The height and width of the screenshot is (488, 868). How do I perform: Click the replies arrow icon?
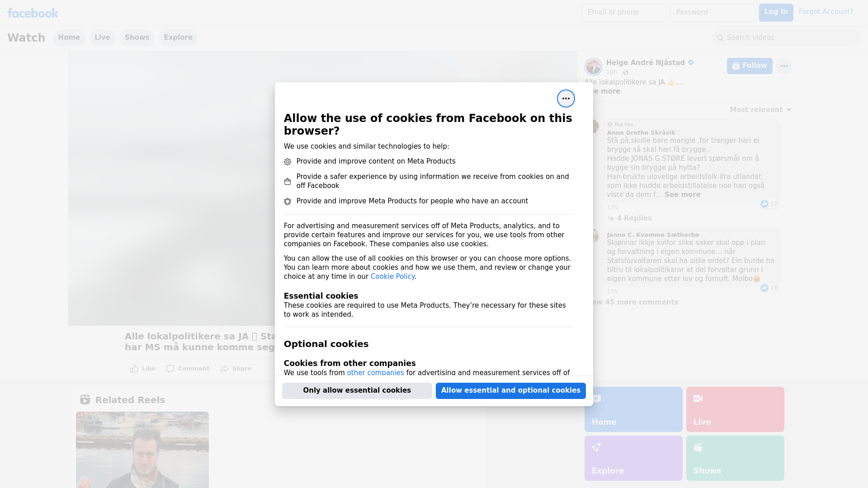tap(611, 219)
